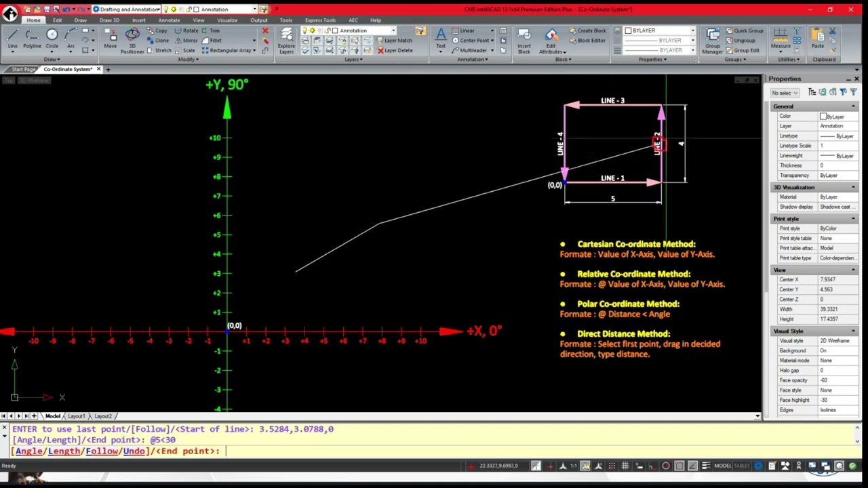The width and height of the screenshot is (868, 488).
Task: Click the Clone button
Action: click(x=157, y=41)
